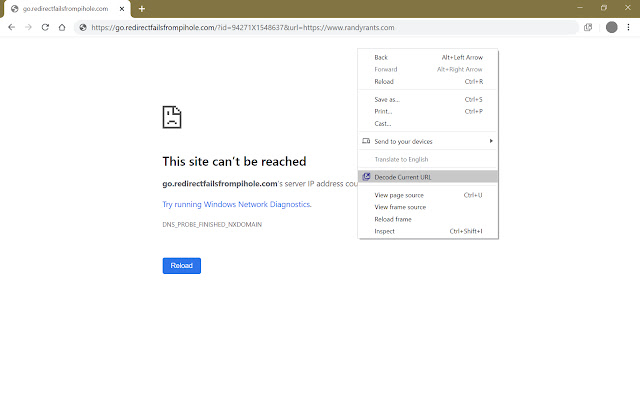
Task: Select Save as... from context menu
Action: (x=428, y=100)
